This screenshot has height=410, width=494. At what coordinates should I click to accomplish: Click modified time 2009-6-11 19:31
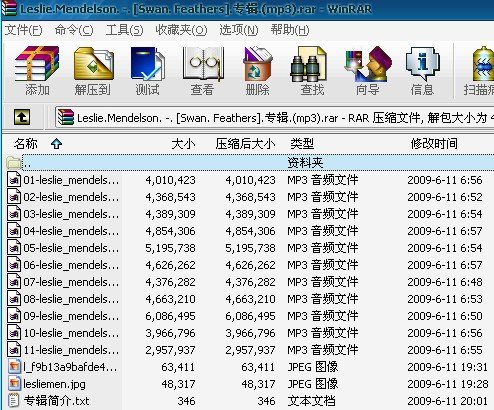[x=447, y=367]
